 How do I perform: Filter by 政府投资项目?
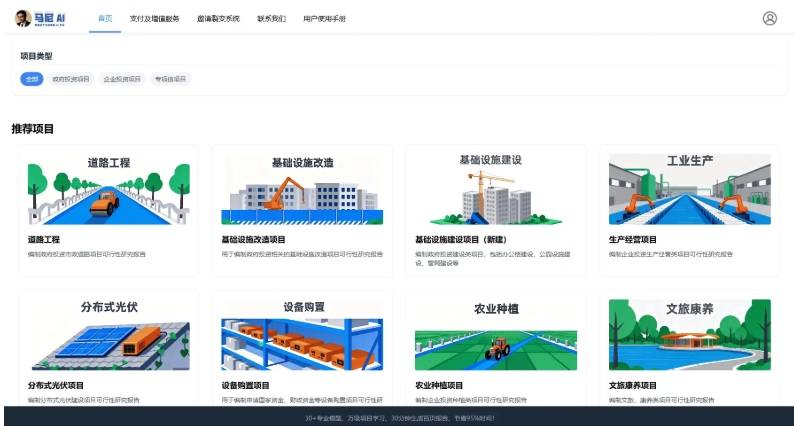[71, 79]
